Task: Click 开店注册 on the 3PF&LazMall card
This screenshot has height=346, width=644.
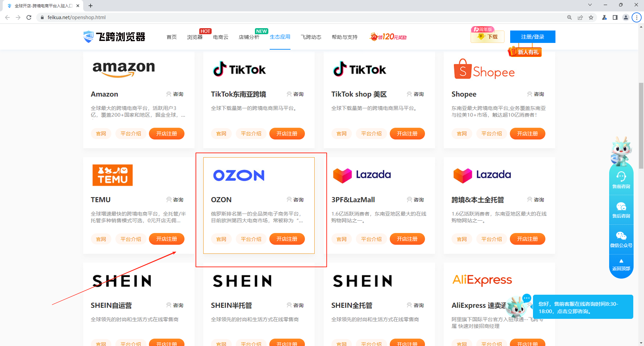Action: 407,239
